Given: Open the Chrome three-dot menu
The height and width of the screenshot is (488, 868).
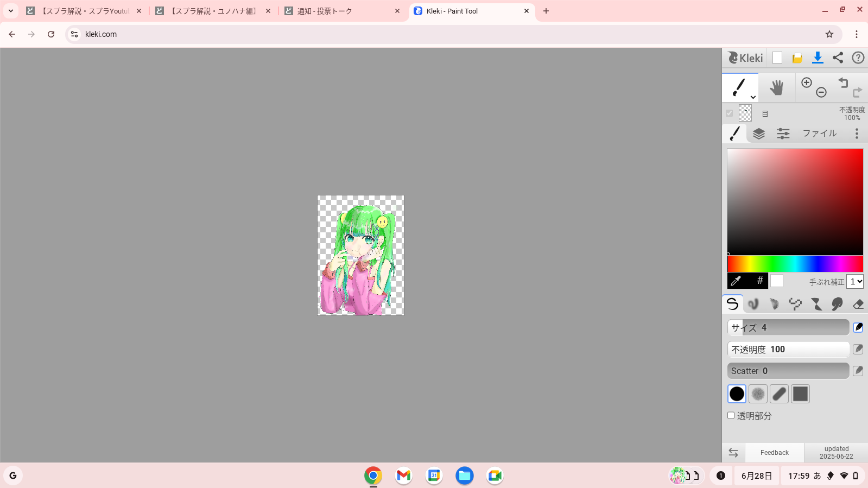Looking at the screenshot, I should click(857, 34).
